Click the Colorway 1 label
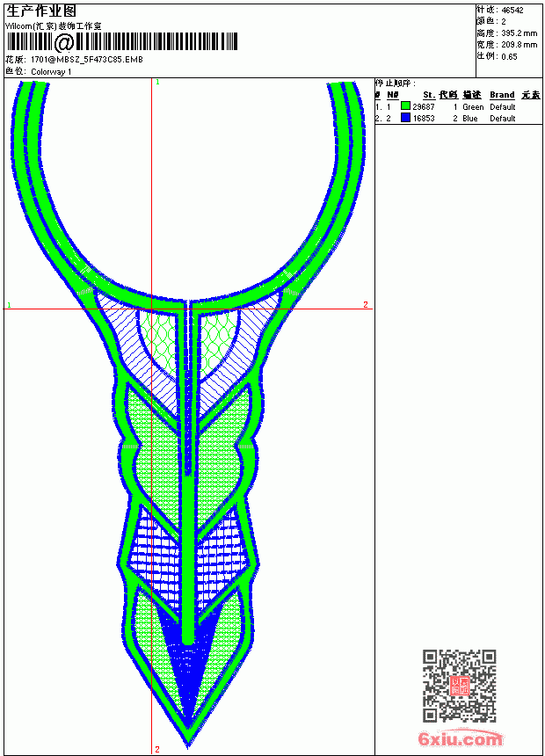This screenshot has height=756, width=545. (x=51, y=72)
